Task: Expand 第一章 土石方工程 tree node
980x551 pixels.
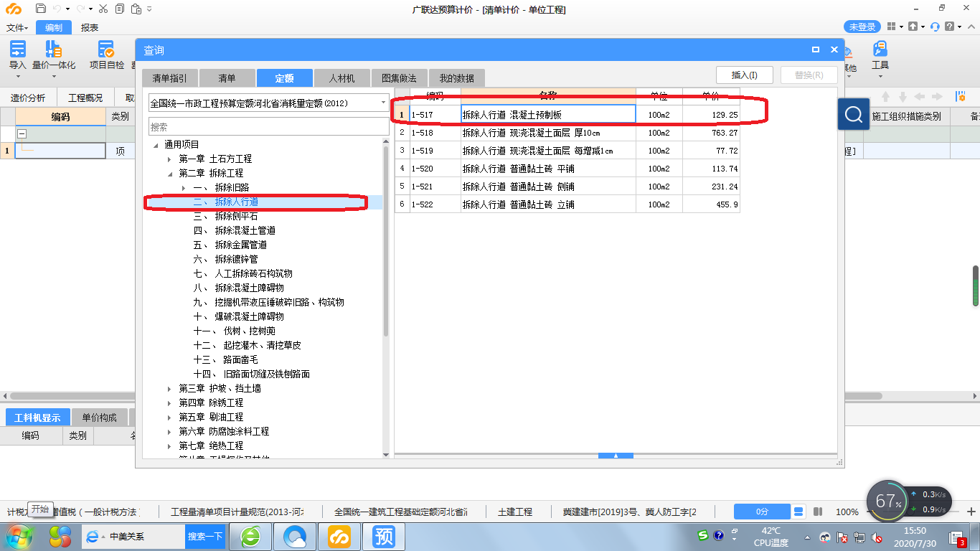Action: pos(169,159)
